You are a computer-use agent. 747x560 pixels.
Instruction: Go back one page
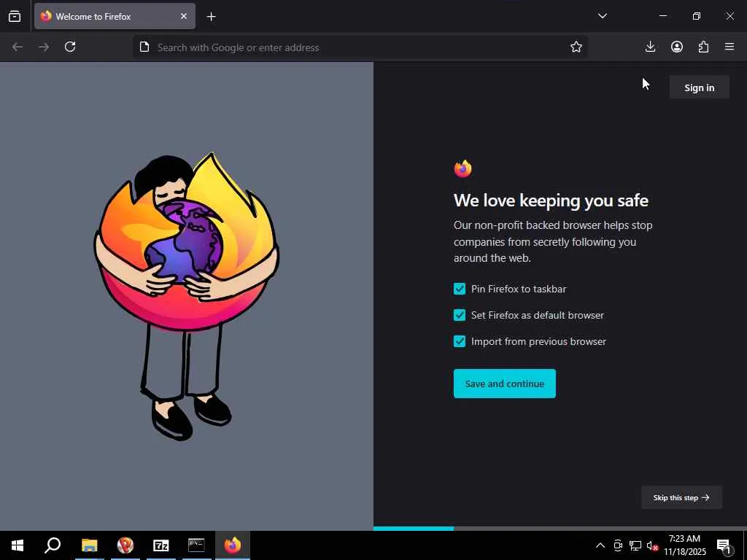[x=18, y=47]
